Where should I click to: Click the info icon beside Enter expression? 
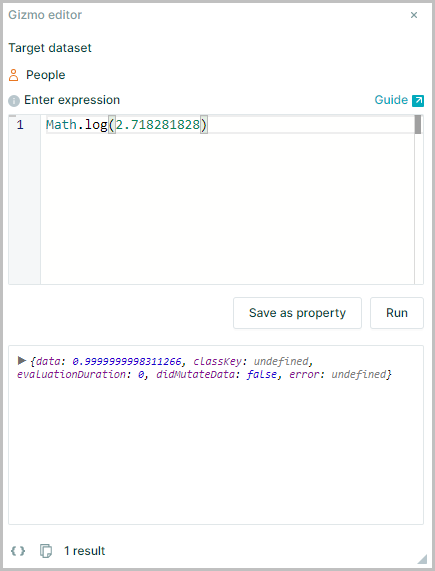pos(14,101)
